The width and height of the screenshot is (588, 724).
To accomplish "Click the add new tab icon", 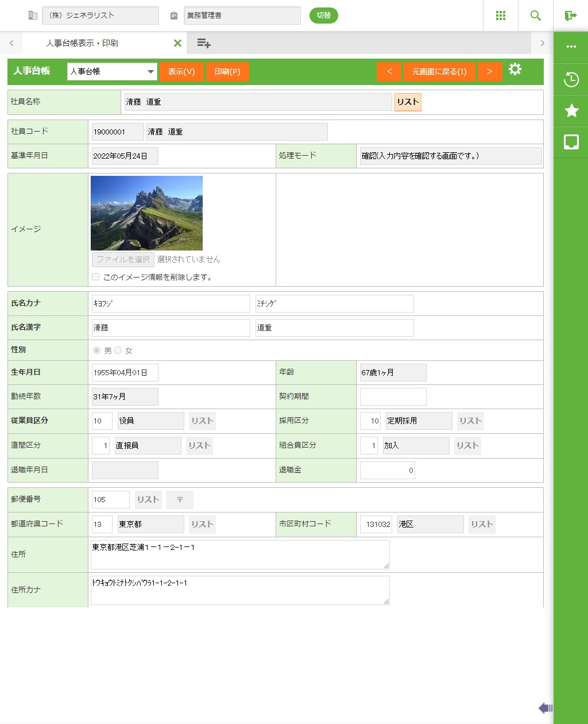I will pyautogui.click(x=203, y=43).
